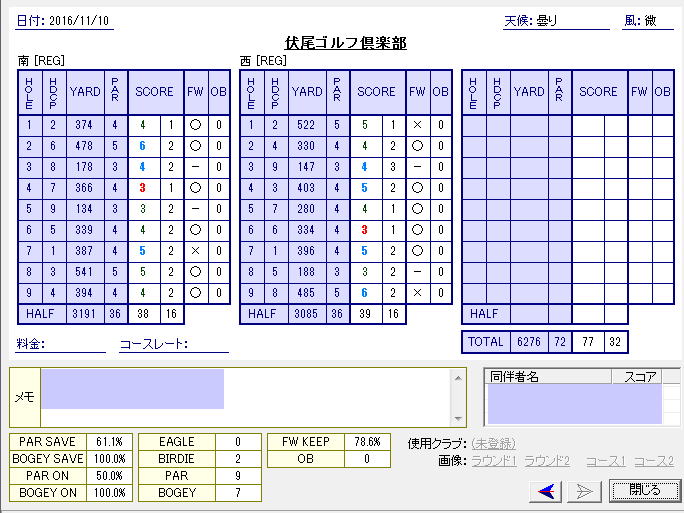Click the PAR SAVE value 61.1%
This screenshot has height=513, width=684.
pos(109,442)
